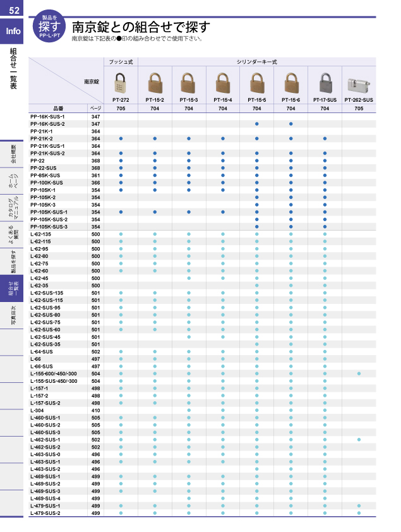
Task: Open the L-304 product row label
Action: point(37,410)
